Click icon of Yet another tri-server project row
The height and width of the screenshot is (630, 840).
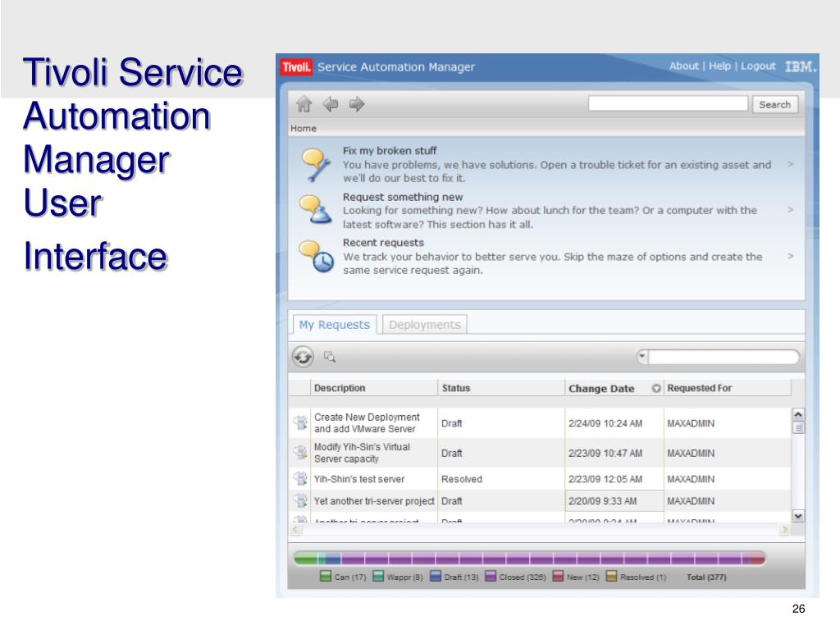pos(300,500)
